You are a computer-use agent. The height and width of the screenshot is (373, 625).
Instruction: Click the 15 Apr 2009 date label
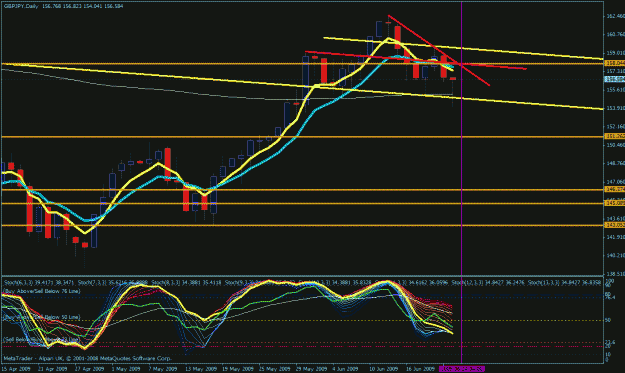click(x=16, y=369)
